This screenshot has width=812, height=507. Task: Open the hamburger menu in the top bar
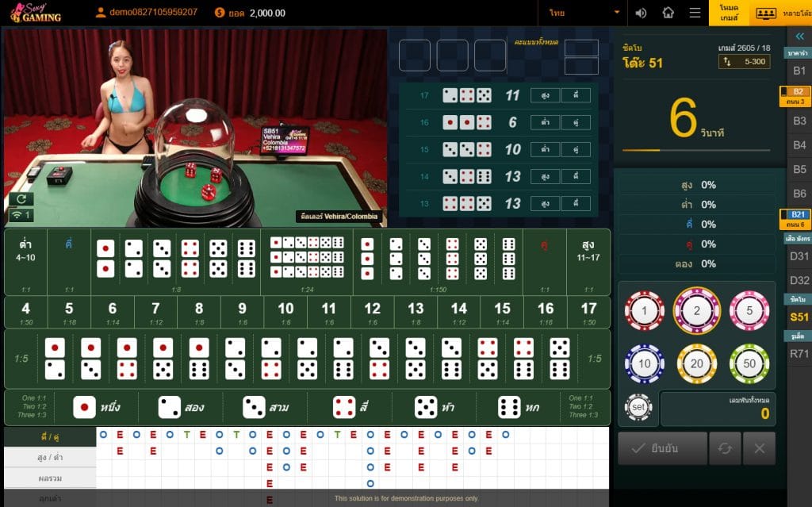[695, 13]
